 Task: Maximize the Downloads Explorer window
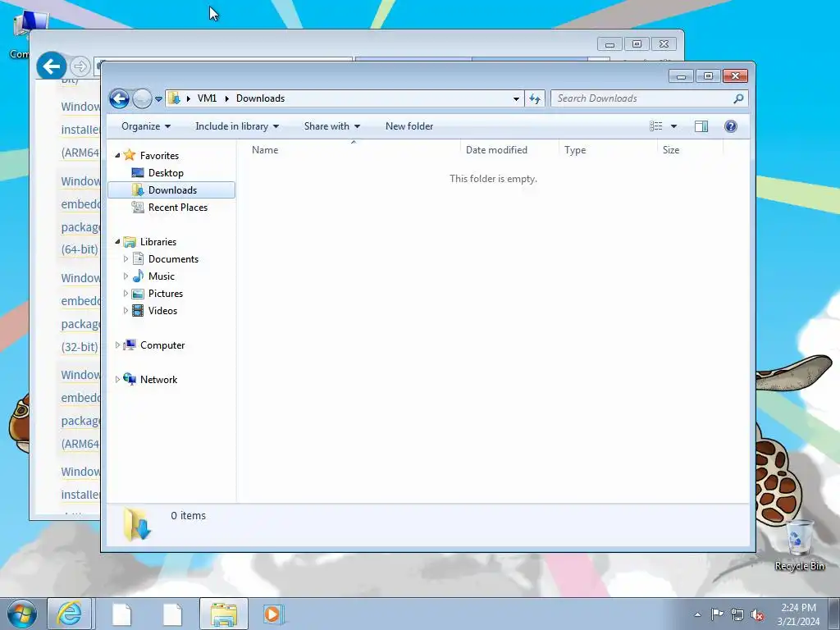pos(708,76)
